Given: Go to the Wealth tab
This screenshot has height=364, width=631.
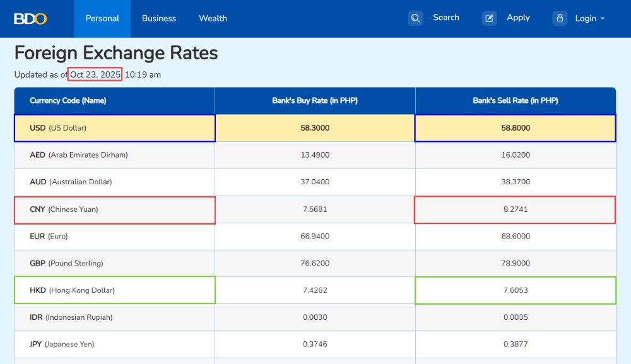Looking at the screenshot, I should tap(213, 18).
